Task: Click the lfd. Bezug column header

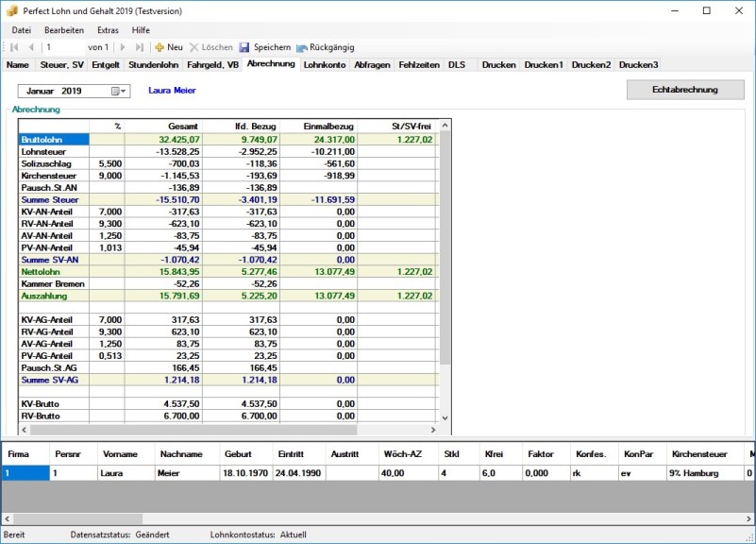Action: coord(241,126)
